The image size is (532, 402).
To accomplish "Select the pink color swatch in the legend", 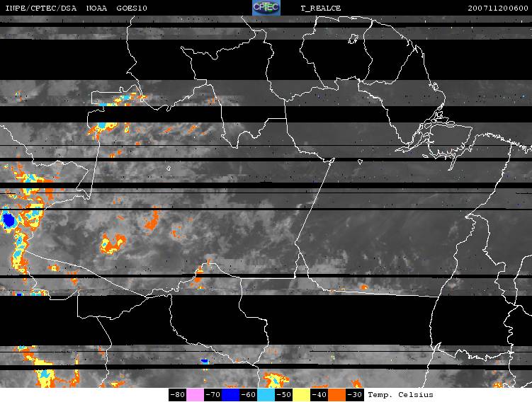I will point(195,395).
